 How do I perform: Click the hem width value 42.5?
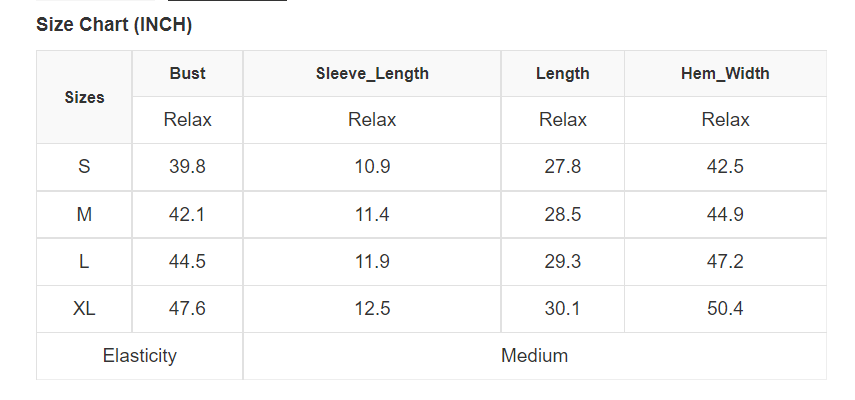pyautogui.click(x=725, y=167)
